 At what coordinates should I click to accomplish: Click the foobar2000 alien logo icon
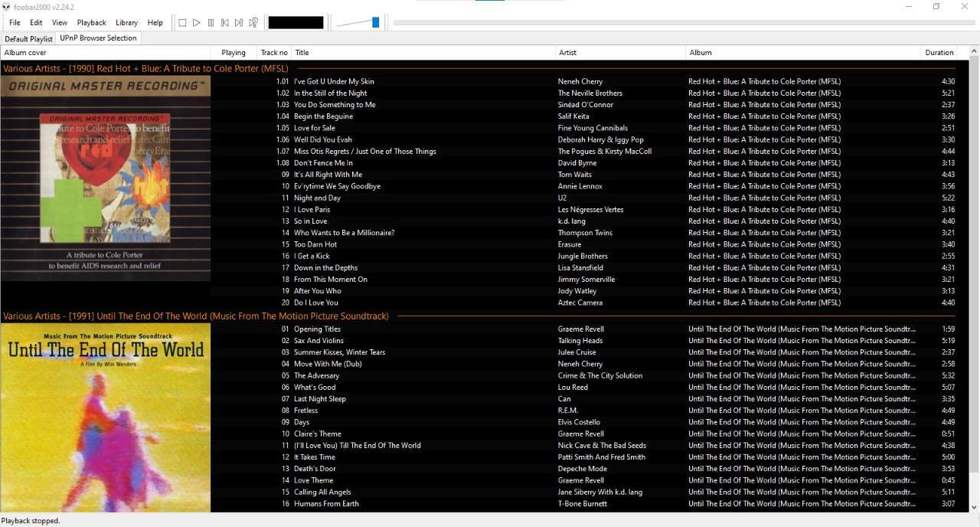pyautogui.click(x=6, y=7)
